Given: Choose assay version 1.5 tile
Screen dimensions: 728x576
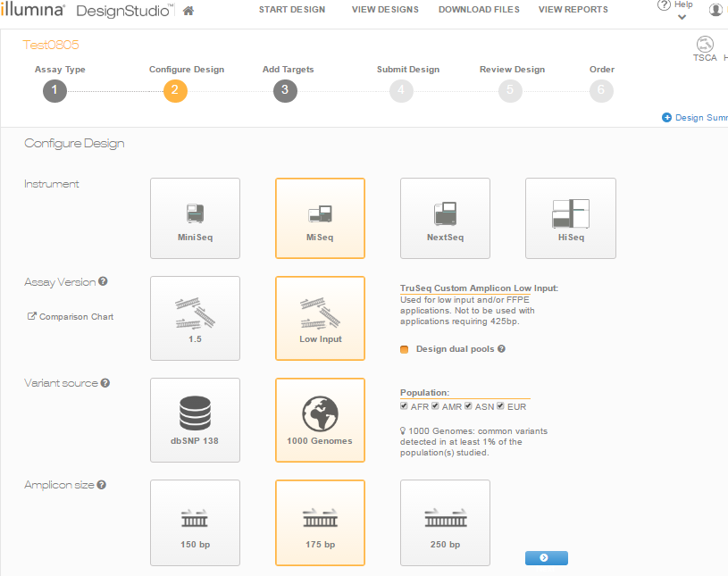Looking at the screenshot, I should tap(195, 319).
